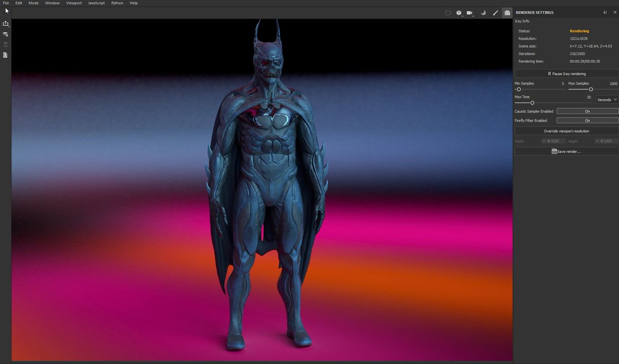Open the Python menu

click(117, 3)
